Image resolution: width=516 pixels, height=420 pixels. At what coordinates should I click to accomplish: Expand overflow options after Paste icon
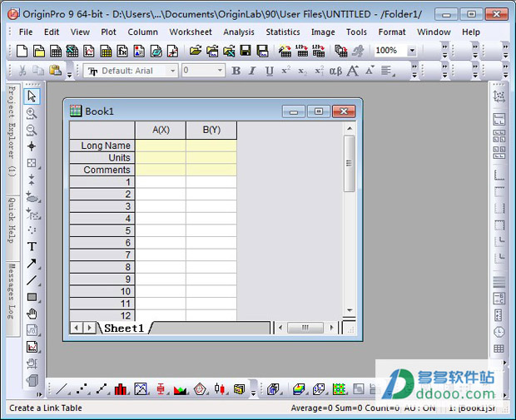pyautogui.click(x=69, y=75)
